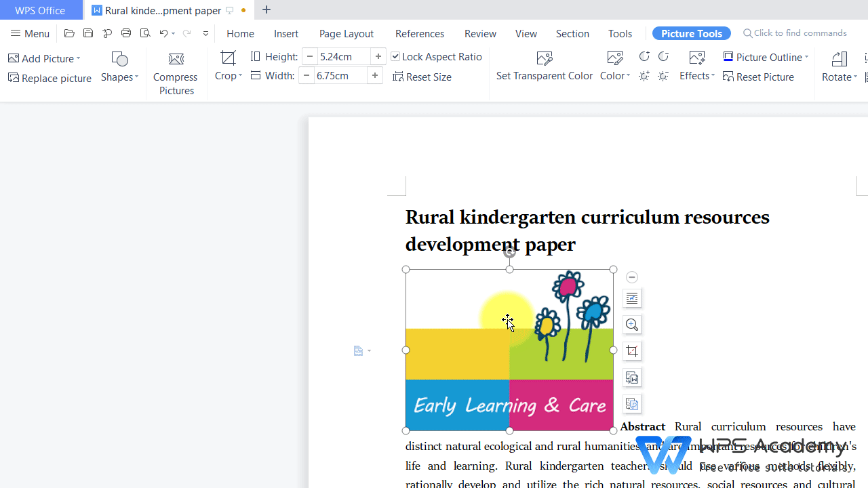Click the document title heading text
868x488 pixels.
(x=587, y=230)
